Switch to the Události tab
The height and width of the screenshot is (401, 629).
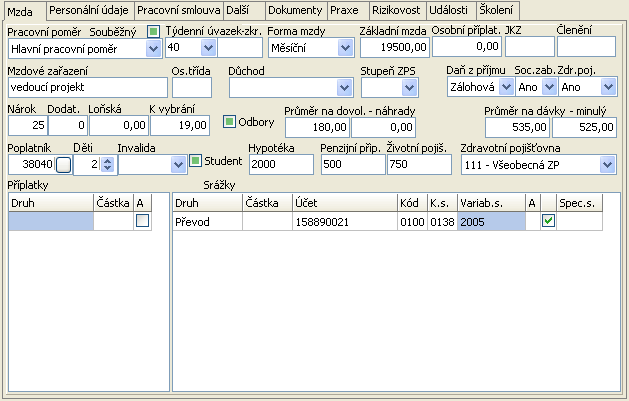tap(451, 10)
